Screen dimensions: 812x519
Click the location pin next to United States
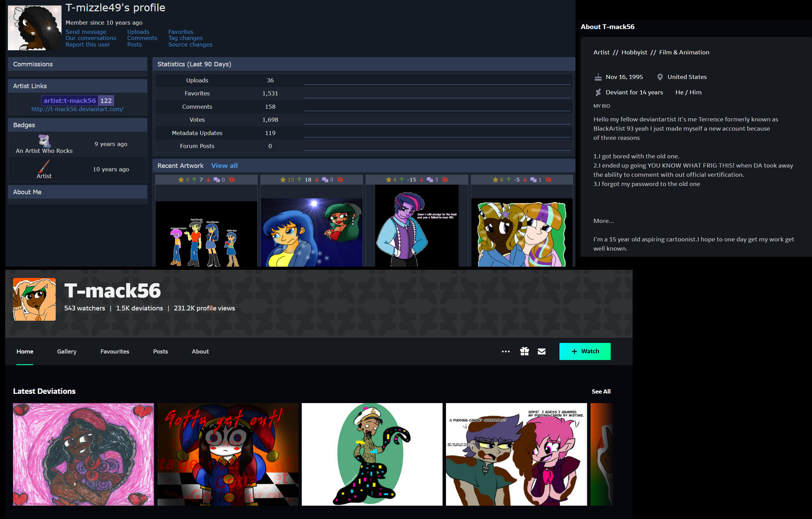coord(660,77)
